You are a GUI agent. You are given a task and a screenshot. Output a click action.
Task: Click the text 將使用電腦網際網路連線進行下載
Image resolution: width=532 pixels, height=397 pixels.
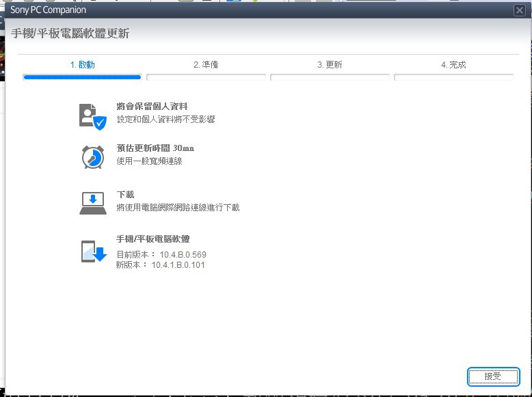[178, 208]
